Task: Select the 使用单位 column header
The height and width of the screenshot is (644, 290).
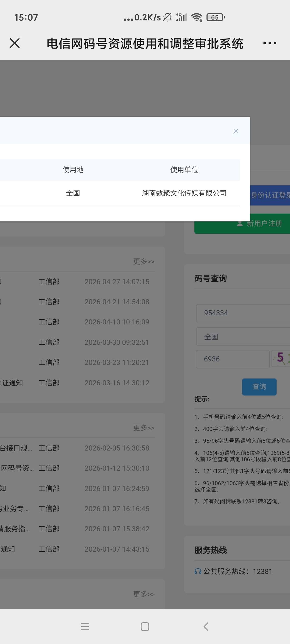Action: click(x=184, y=170)
